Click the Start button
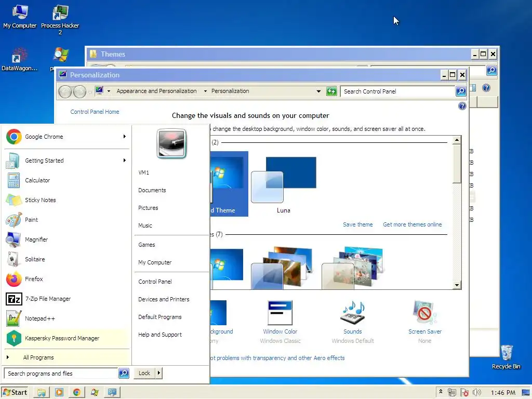Screen dimensions: 532x399 coord(15,392)
